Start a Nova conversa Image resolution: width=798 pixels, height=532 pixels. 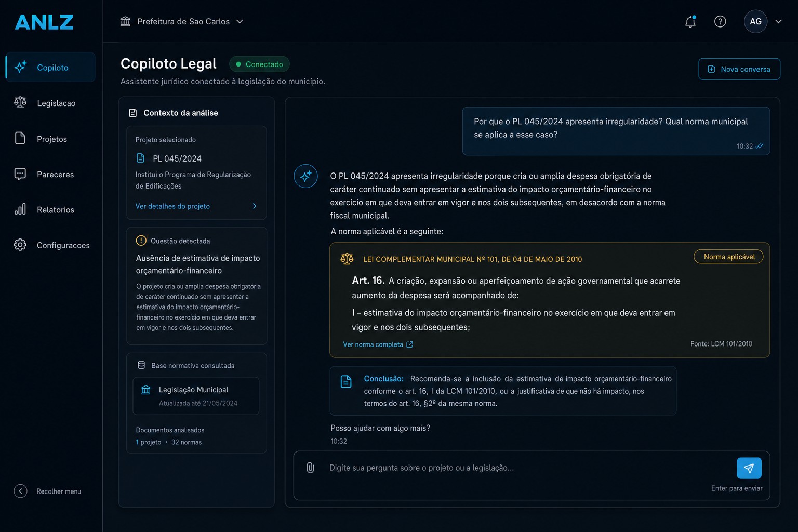click(x=739, y=69)
